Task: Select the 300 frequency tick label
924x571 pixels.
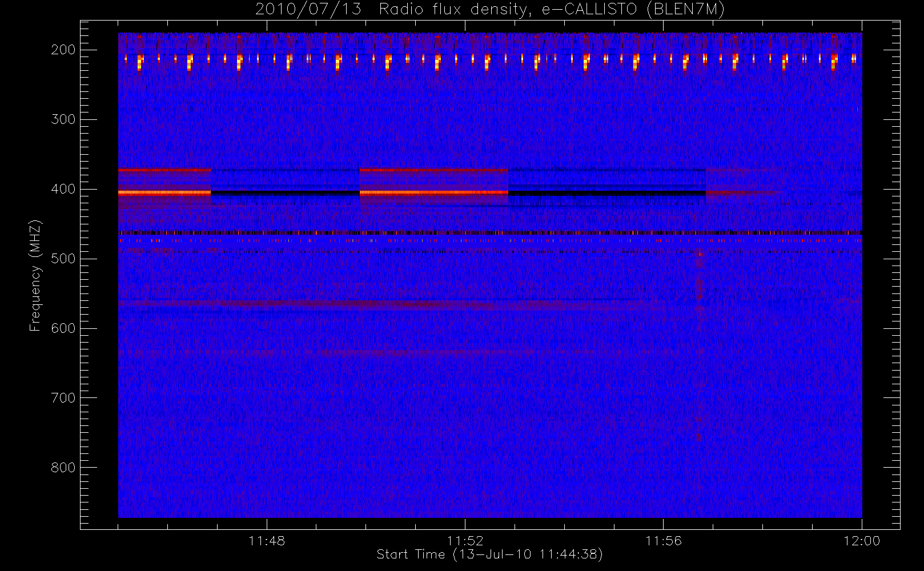Action: point(63,119)
